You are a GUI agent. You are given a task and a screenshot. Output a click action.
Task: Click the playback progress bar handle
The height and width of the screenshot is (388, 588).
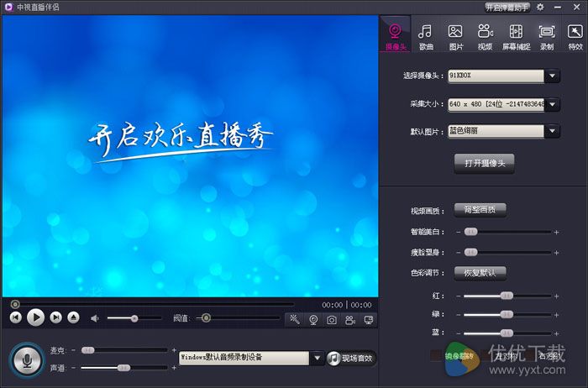click(15, 304)
